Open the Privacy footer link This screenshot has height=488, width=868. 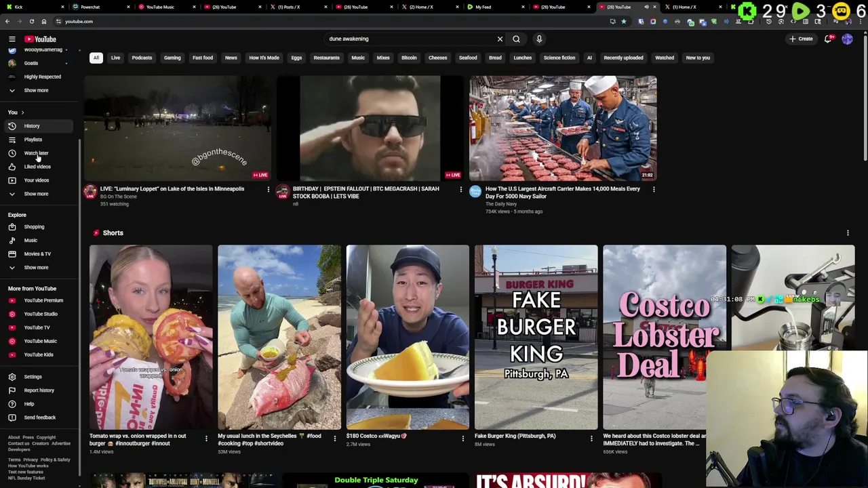[31, 460]
